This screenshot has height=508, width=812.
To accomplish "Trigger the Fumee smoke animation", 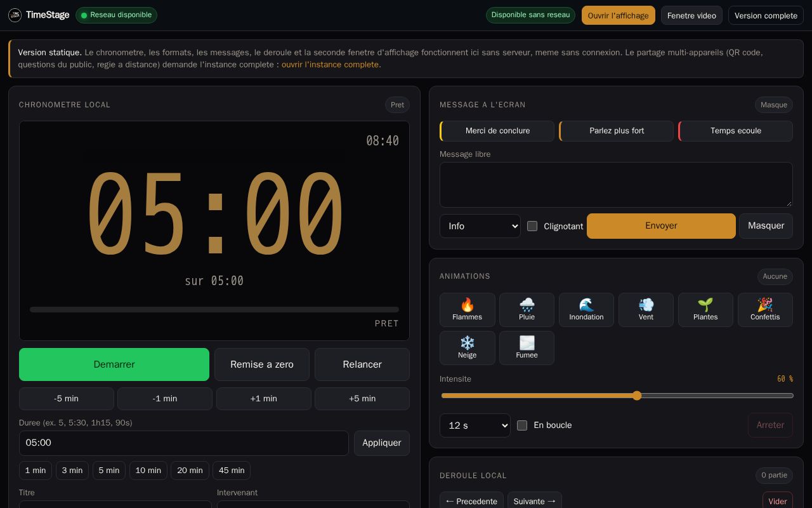I will [527, 348].
